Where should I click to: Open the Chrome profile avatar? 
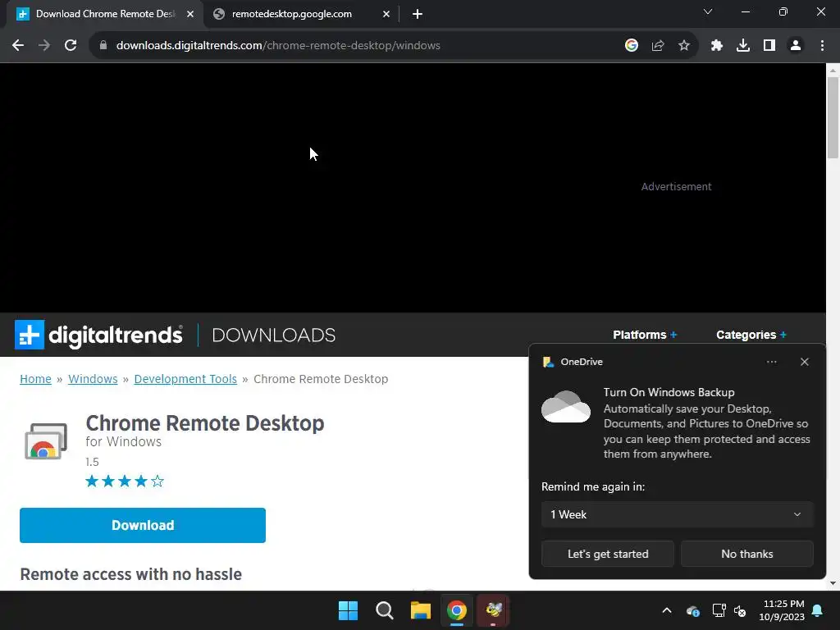point(796,46)
